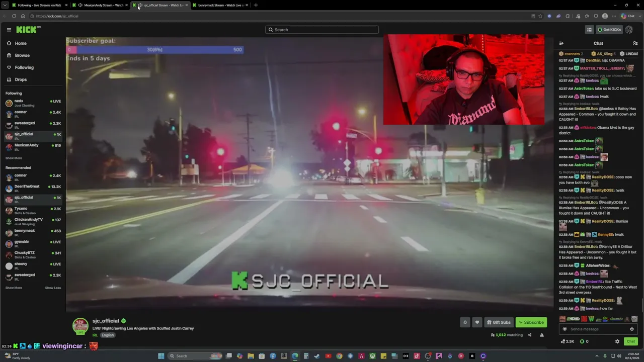This screenshot has width=644, height=362.
Task: Open nedx channel in Following list
Action: click(33, 103)
